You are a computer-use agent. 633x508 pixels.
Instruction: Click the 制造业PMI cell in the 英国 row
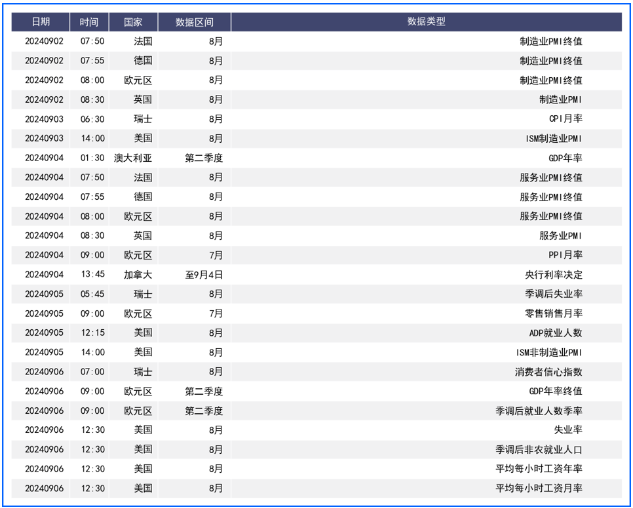pos(561,99)
